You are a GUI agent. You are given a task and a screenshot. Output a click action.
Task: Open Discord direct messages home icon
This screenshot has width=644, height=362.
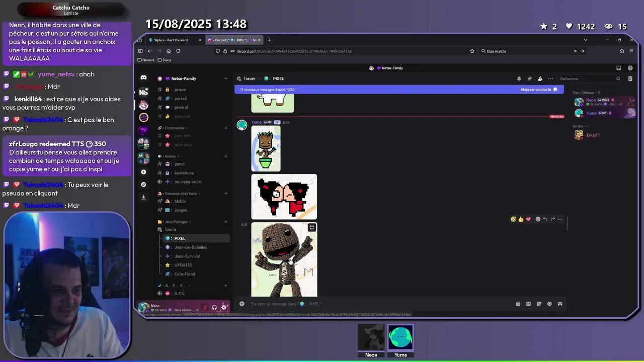[143, 78]
